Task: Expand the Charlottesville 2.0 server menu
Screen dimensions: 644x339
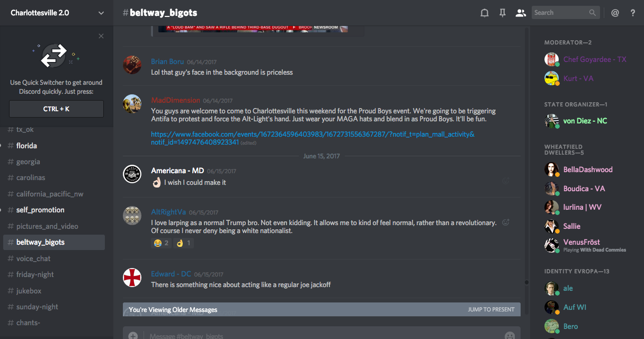Action: coord(101,13)
